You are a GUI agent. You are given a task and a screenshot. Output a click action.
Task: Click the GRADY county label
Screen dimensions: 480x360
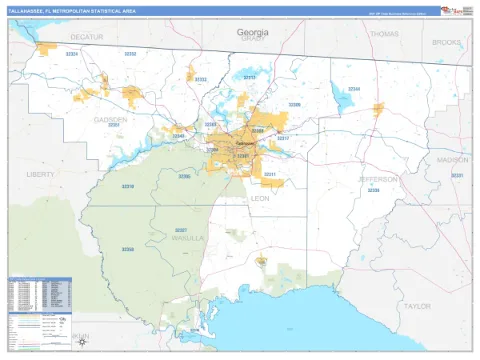click(x=253, y=38)
